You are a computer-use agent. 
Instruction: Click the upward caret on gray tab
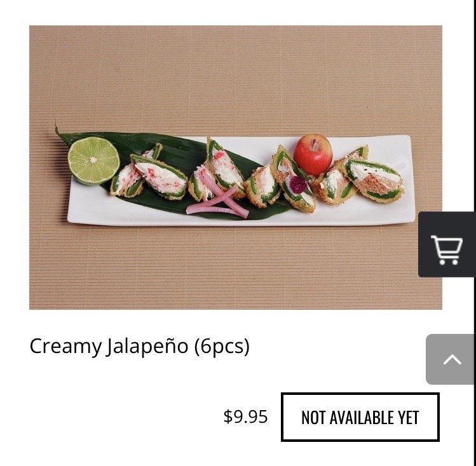pos(452,359)
